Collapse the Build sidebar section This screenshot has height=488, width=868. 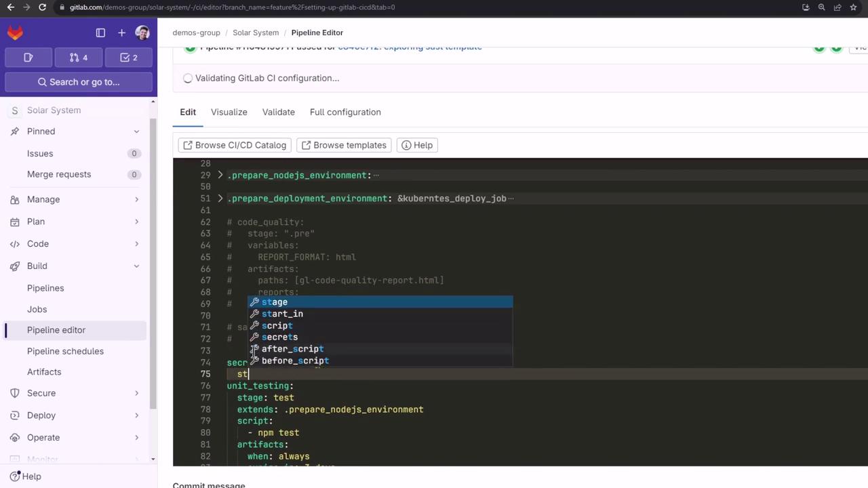pos(136,266)
